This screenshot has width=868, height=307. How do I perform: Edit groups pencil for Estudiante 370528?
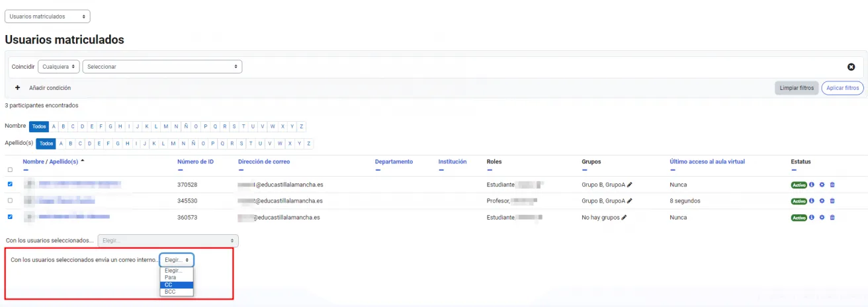coord(630,185)
